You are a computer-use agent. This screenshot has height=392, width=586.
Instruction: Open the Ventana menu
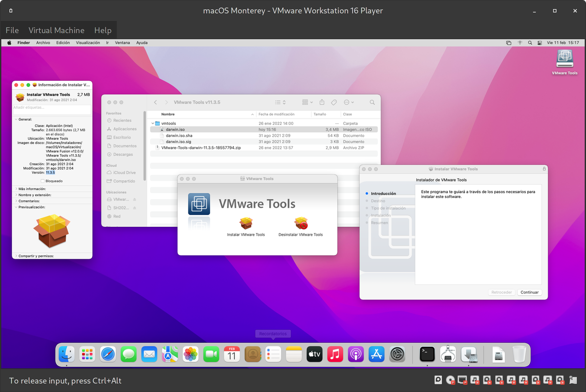coord(122,43)
